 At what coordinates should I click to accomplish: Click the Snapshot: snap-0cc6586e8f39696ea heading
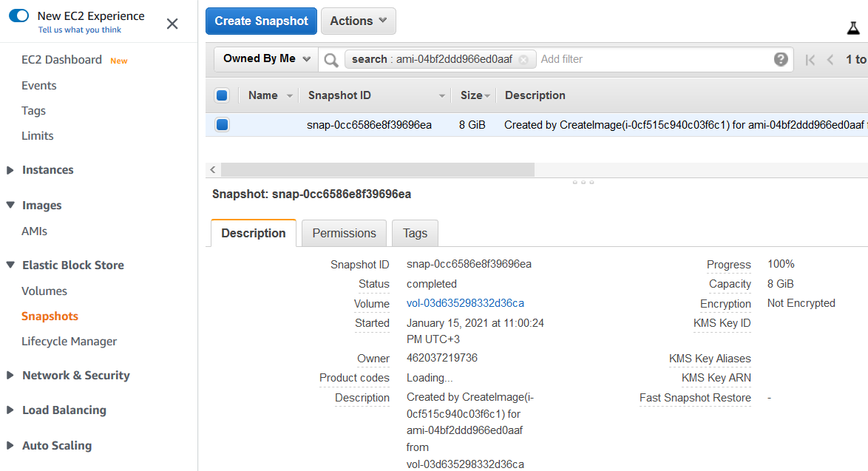(312, 194)
